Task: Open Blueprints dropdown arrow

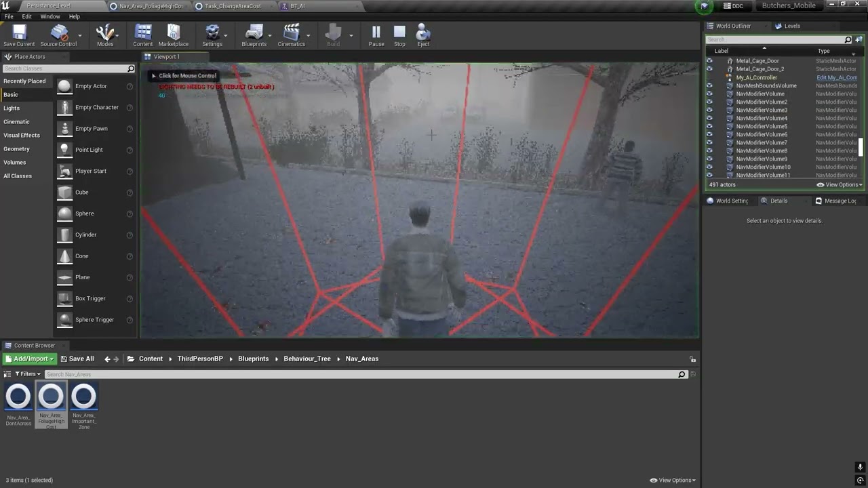Action: click(270, 35)
